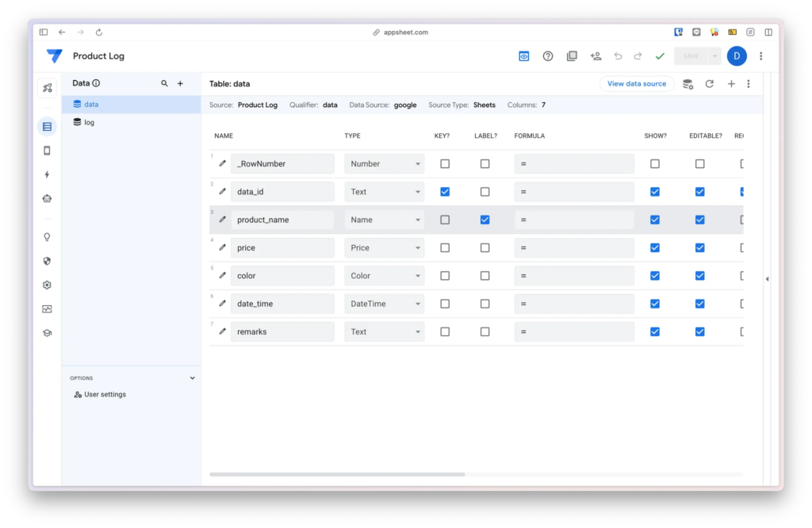The height and width of the screenshot is (528, 812).
Task: Click the Data info circle icon
Action: [x=96, y=82]
